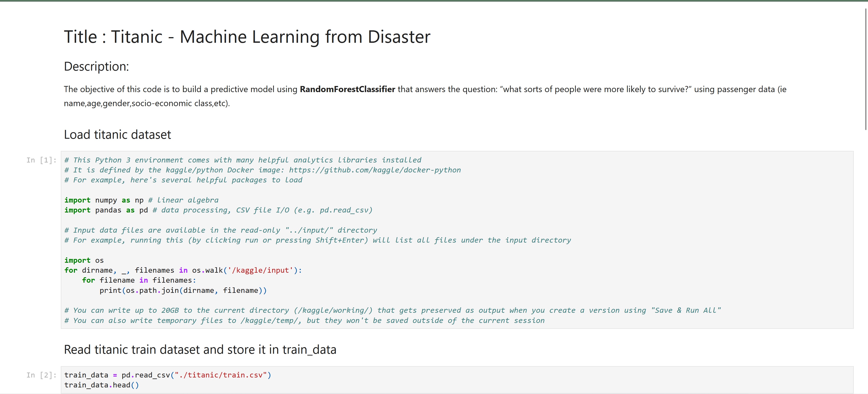
Task: Click the print(os.path.join line of code
Action: click(183, 290)
